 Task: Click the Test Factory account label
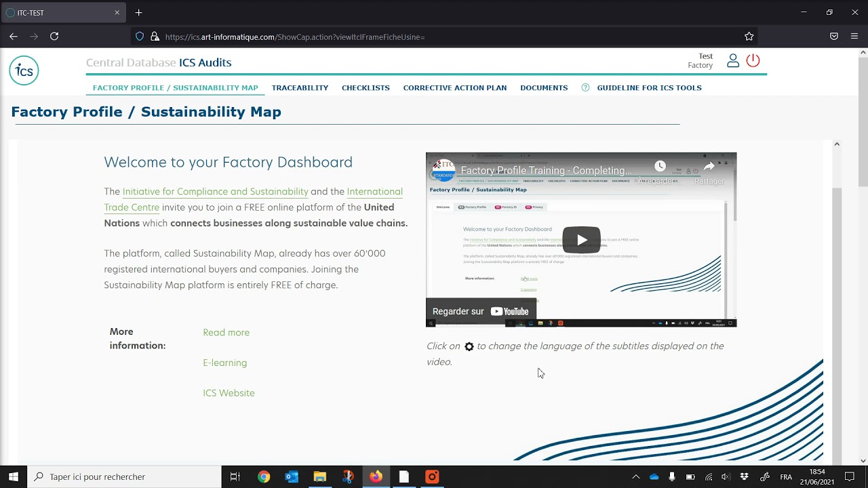[x=701, y=61]
